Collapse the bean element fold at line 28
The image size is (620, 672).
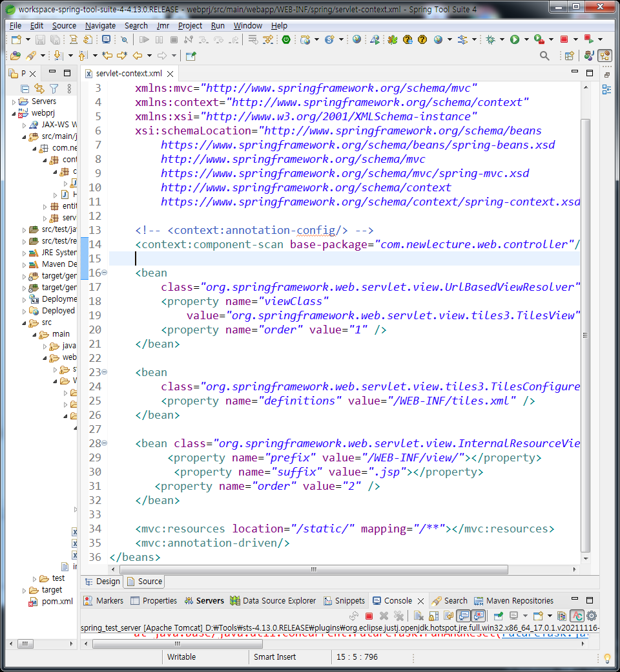[x=105, y=443]
